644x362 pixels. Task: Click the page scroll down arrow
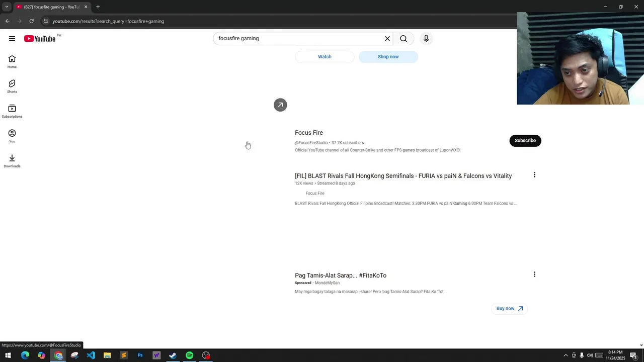(x=641, y=345)
